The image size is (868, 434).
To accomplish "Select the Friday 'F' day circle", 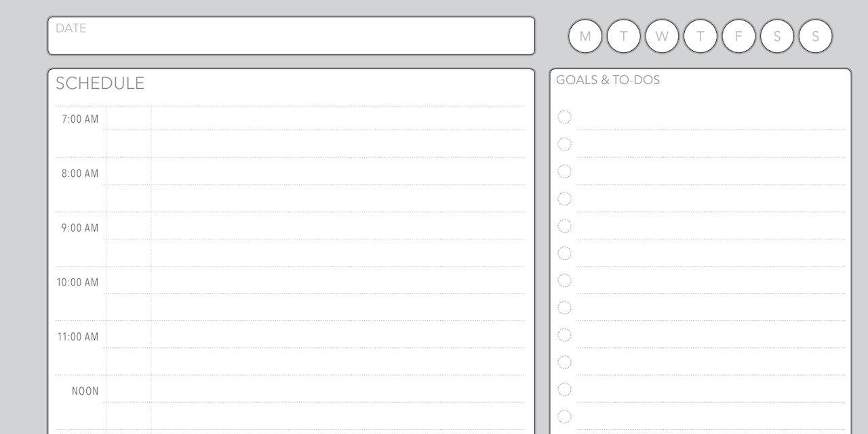I will (x=738, y=36).
